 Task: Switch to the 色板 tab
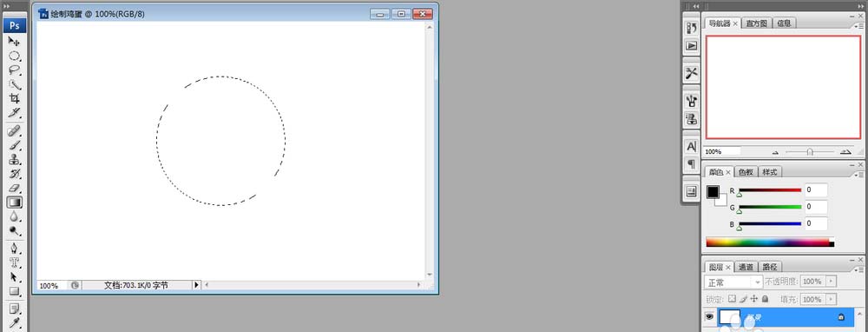pyautogui.click(x=746, y=172)
